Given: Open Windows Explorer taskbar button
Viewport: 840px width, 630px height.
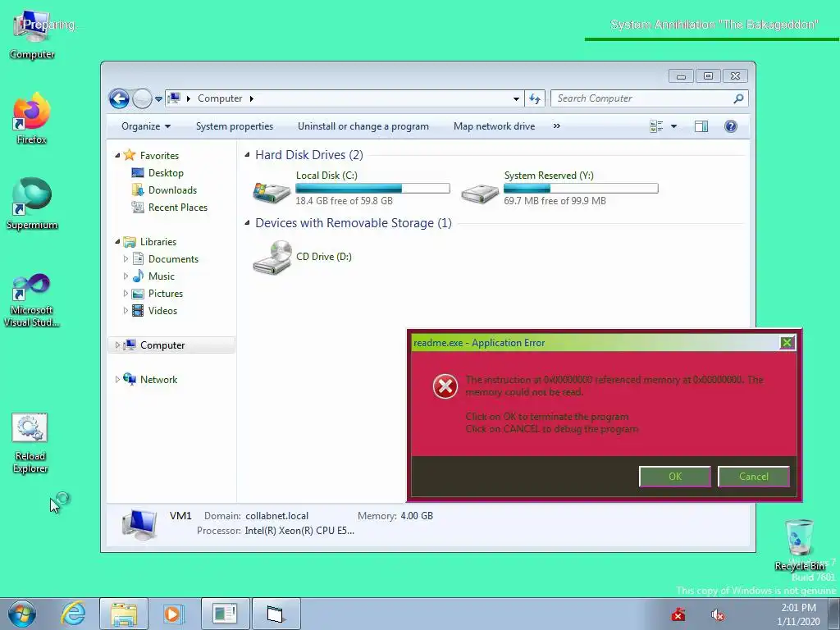Looking at the screenshot, I should [x=124, y=614].
